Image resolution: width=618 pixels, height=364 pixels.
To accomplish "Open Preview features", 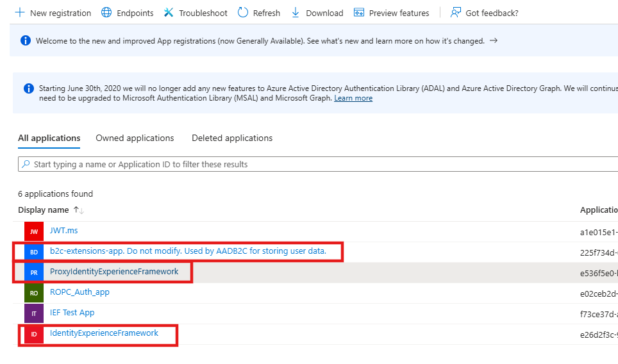I will (391, 13).
